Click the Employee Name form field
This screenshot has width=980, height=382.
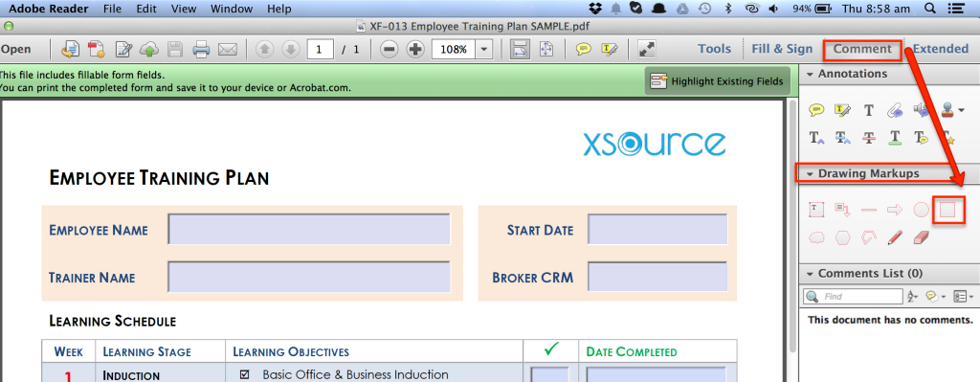pyautogui.click(x=309, y=230)
